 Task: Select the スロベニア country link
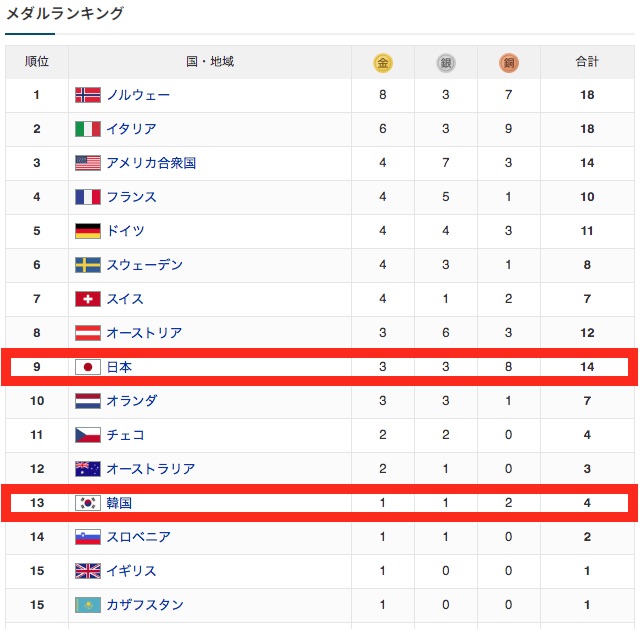click(x=138, y=537)
